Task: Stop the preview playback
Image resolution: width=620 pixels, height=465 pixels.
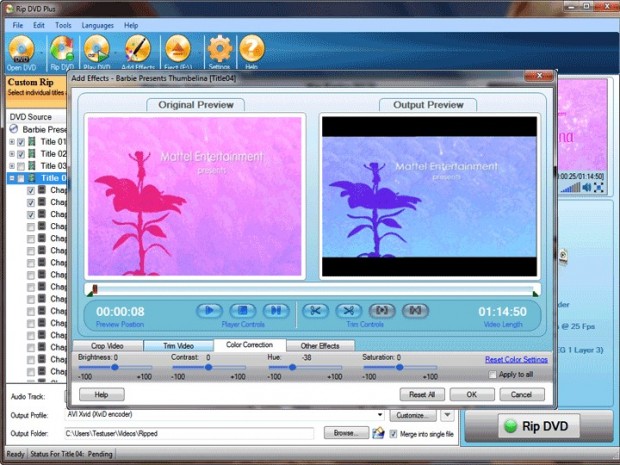Action: pos(242,311)
